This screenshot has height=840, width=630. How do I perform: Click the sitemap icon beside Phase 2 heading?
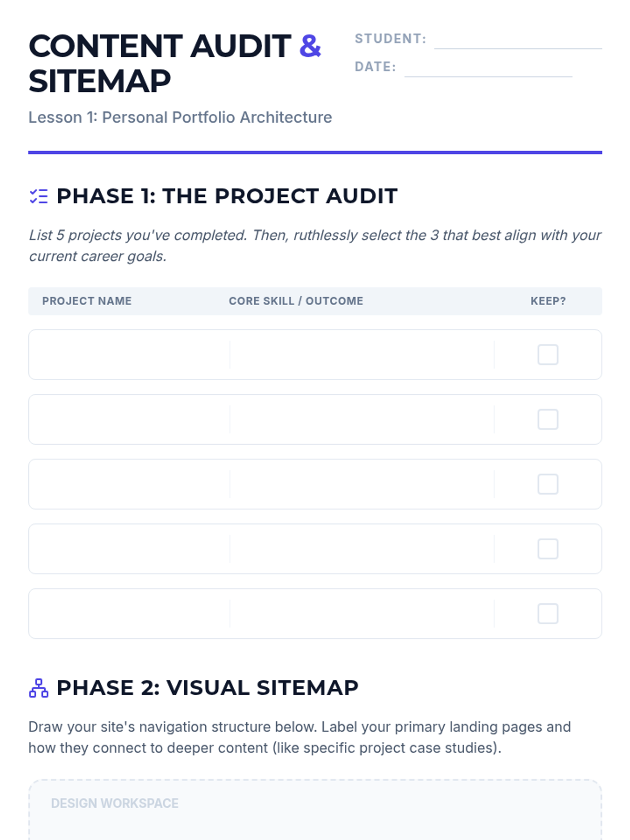coord(39,688)
